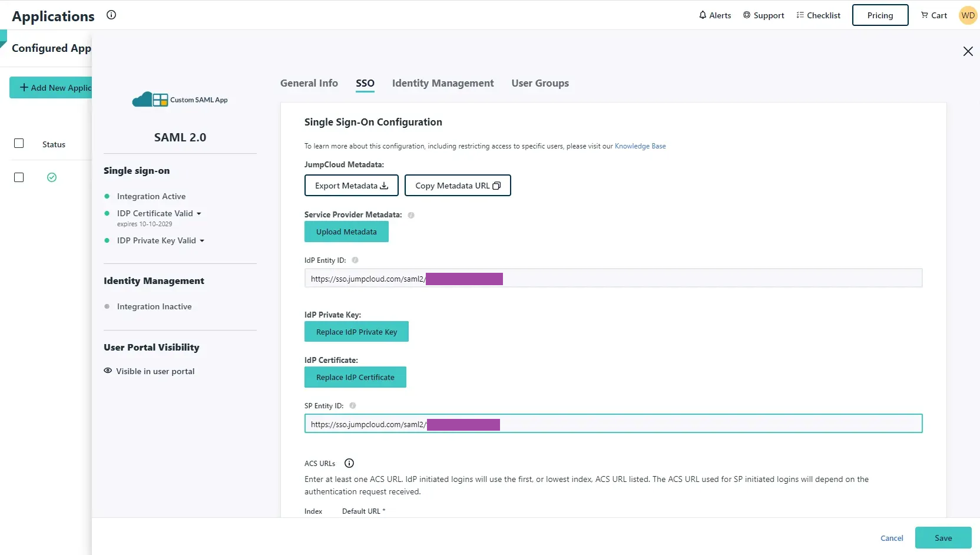The width and height of the screenshot is (980, 555).
Task: Select the SSO tab
Action: (365, 83)
